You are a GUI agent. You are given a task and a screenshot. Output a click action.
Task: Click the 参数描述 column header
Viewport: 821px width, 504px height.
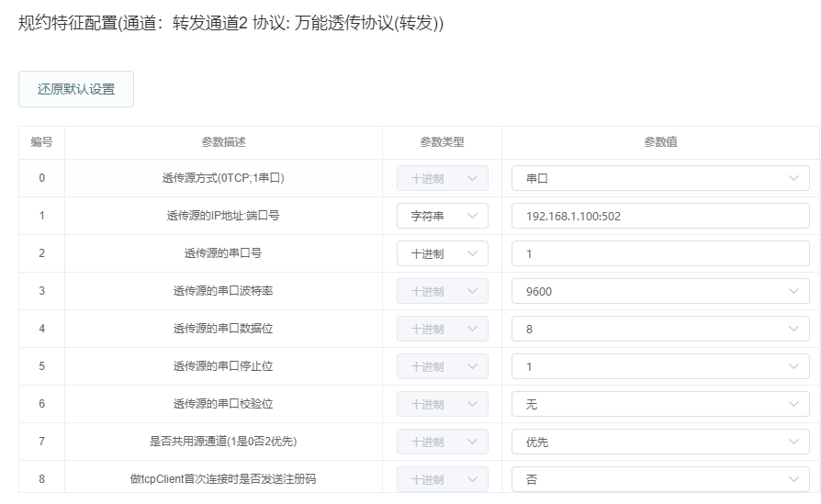point(223,141)
